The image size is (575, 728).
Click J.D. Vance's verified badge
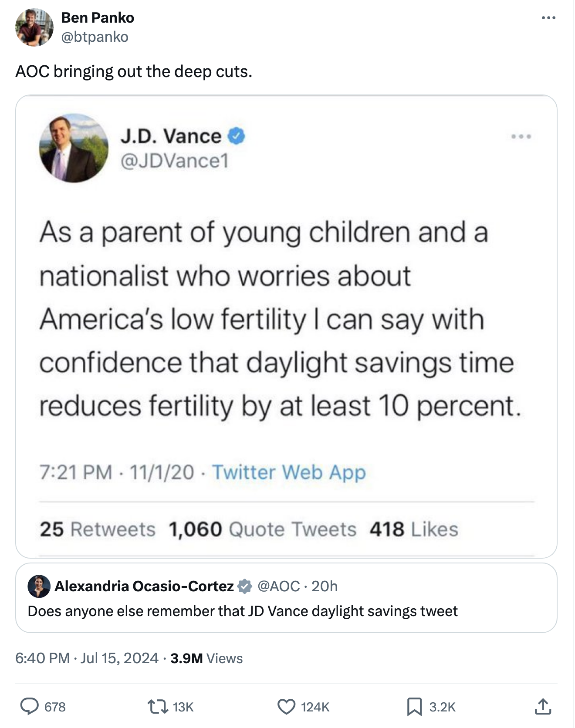237,136
